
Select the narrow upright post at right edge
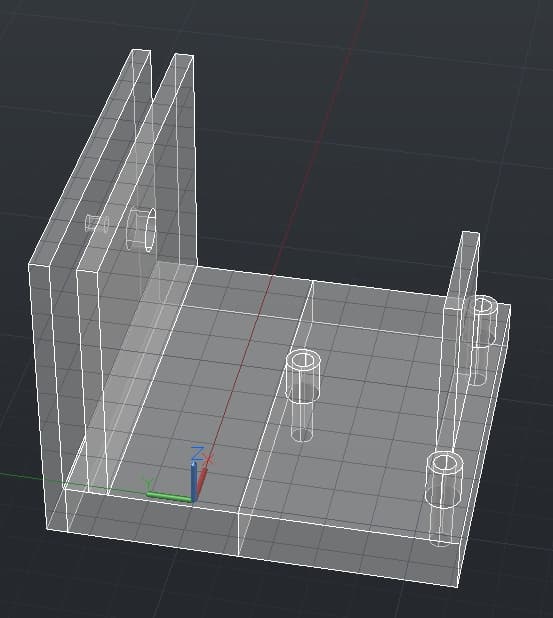[x=460, y=341]
